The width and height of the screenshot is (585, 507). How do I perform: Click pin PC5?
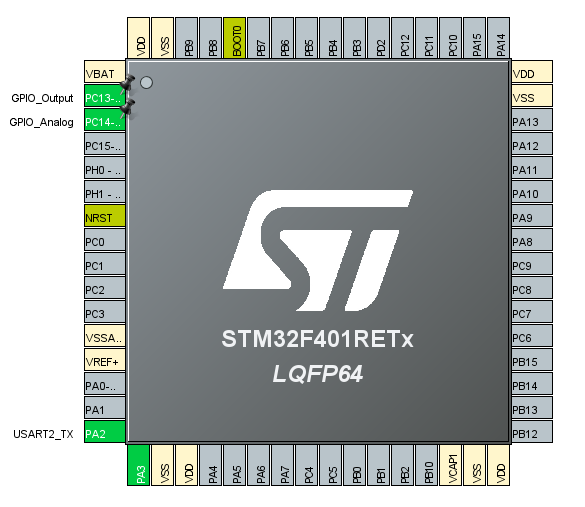tap(331, 465)
